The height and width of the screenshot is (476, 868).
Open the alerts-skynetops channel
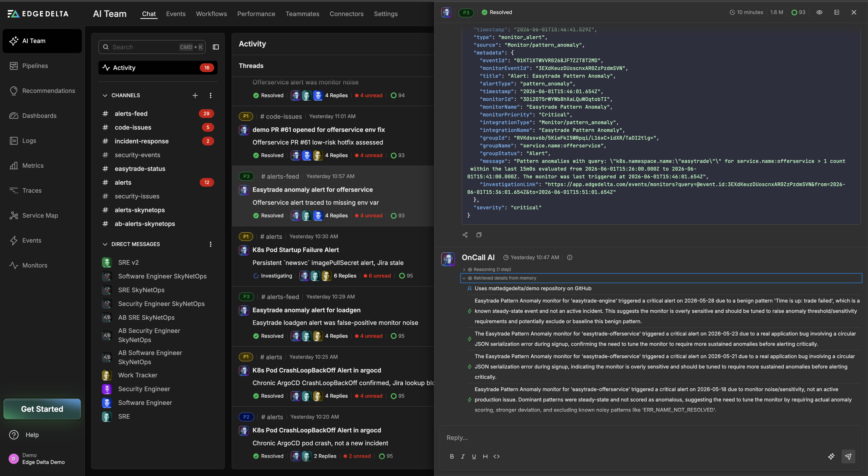coord(158,210)
